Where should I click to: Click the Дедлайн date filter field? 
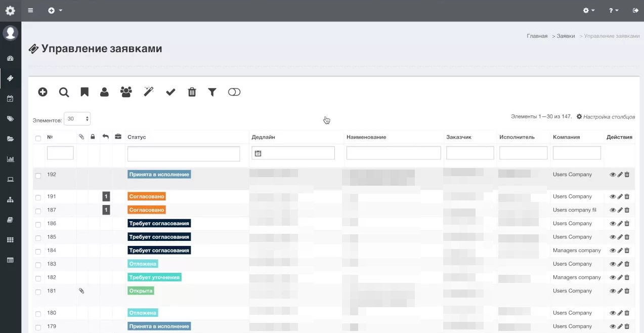(x=293, y=153)
